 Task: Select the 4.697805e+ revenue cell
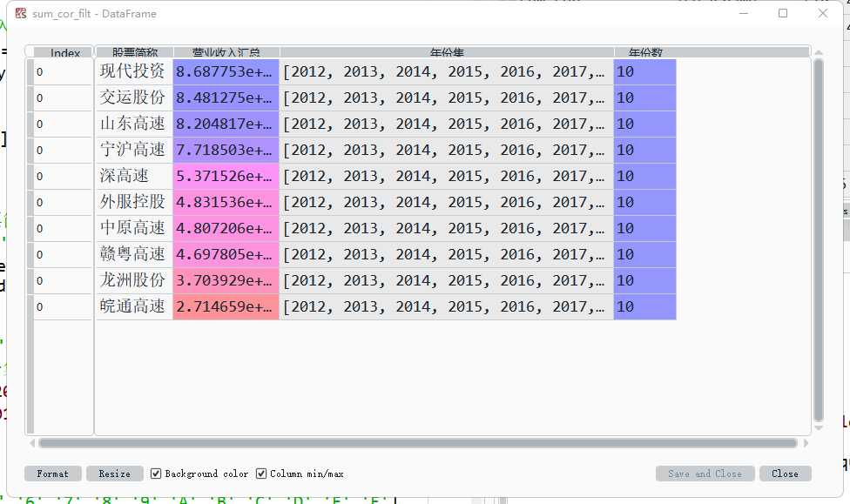[226, 254]
